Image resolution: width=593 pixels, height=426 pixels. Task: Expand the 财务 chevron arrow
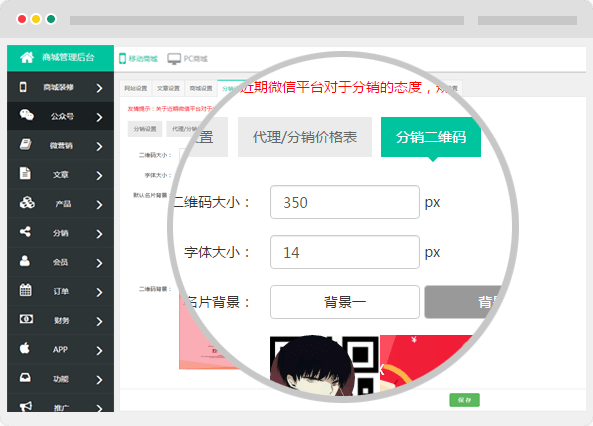(x=99, y=321)
